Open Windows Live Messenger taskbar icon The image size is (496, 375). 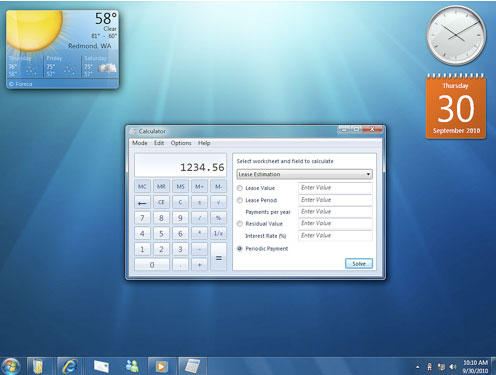pyautogui.click(x=132, y=366)
